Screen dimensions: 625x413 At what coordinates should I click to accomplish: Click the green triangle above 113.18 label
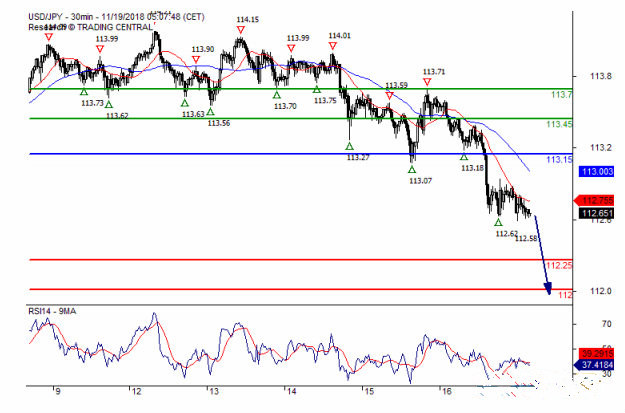(x=463, y=157)
